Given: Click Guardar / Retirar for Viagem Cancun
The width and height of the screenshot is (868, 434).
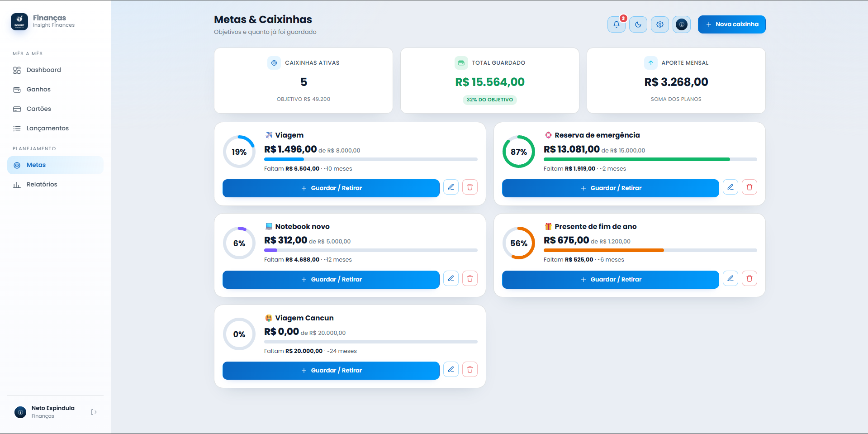Looking at the screenshot, I should pyautogui.click(x=331, y=371).
